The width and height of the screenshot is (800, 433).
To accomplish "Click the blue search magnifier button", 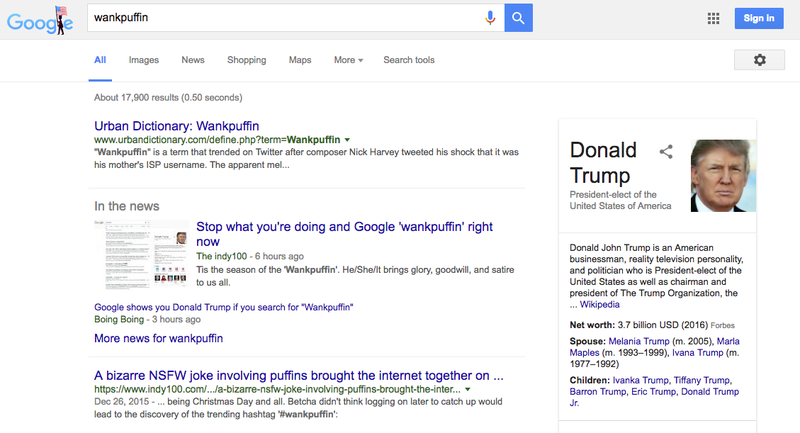I will pos(518,18).
